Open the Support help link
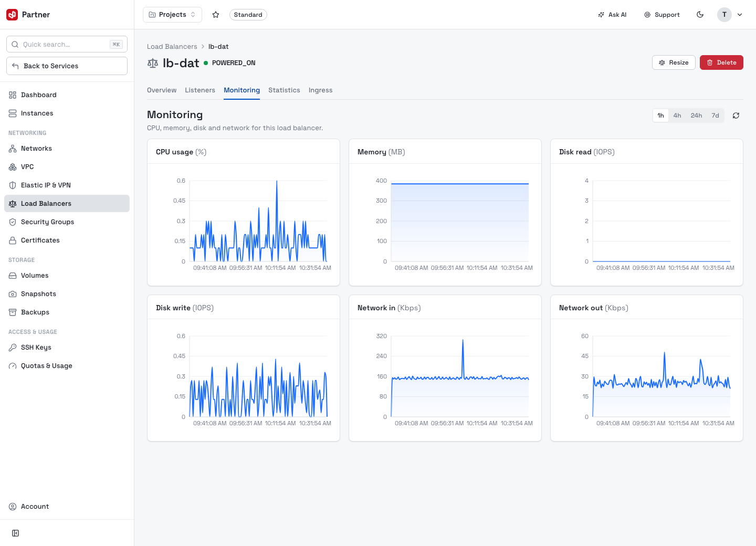Screen dimensions: 756x546 coord(662,15)
